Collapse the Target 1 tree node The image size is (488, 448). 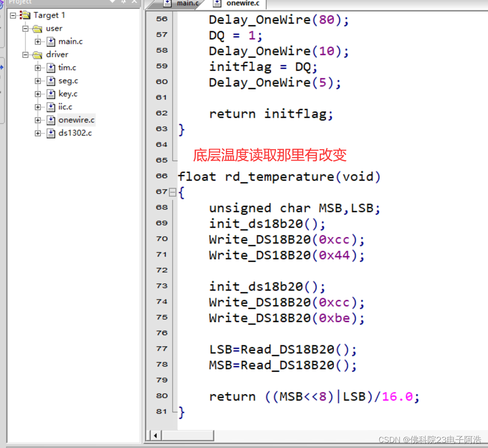coord(13,15)
